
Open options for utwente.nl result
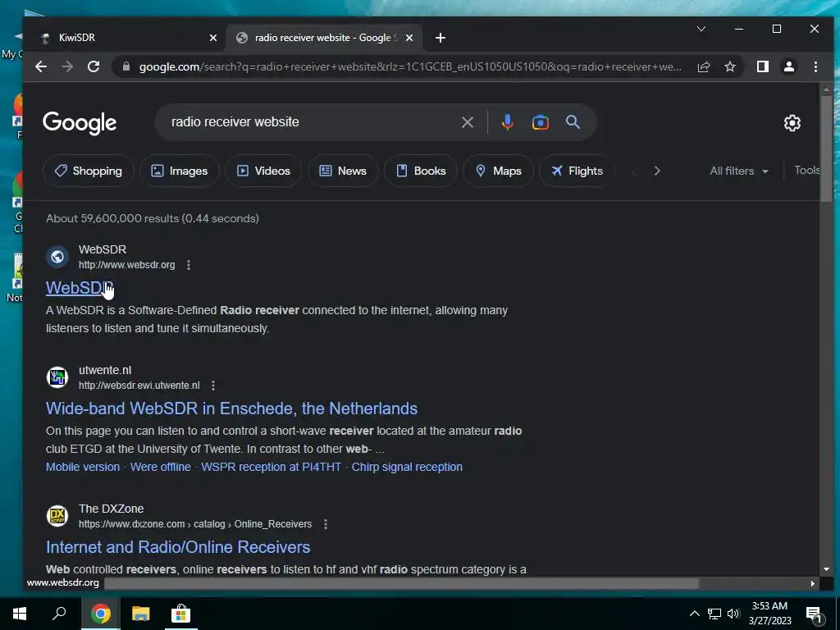point(213,386)
